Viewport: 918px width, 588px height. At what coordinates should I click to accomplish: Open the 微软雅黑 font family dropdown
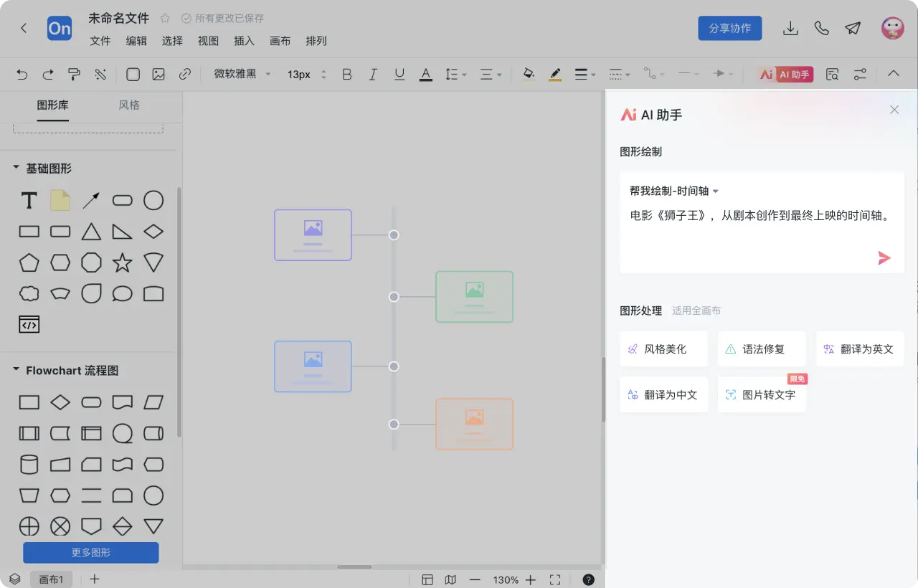point(240,74)
